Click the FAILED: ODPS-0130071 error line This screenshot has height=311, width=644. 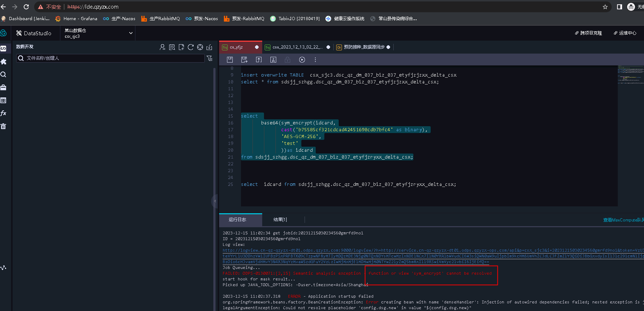[357, 273]
